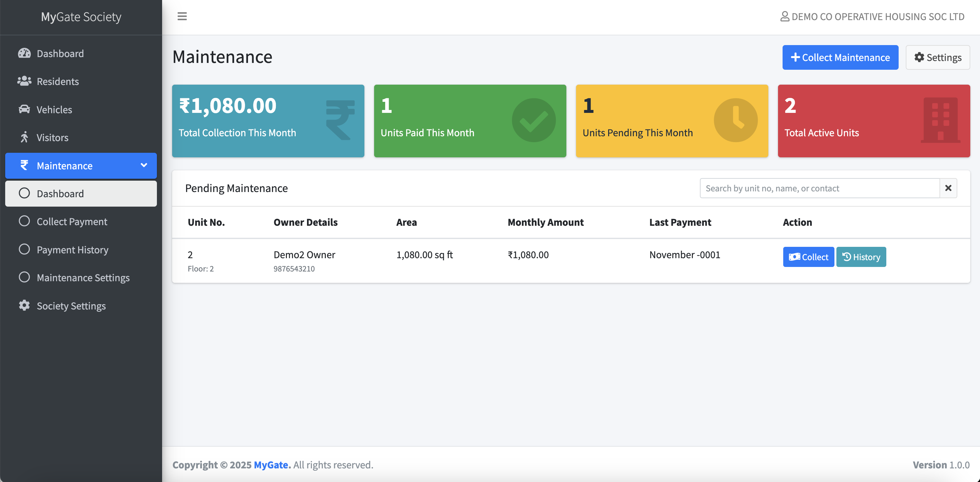This screenshot has height=482, width=980.
Task: View History for Demo2 Owner
Action: 861,257
